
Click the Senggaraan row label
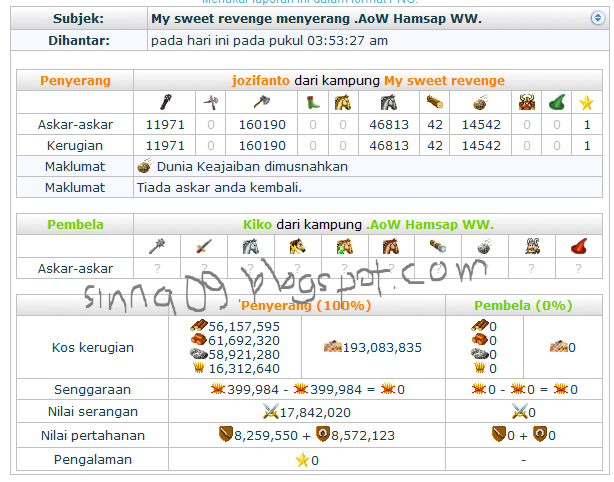point(92,390)
